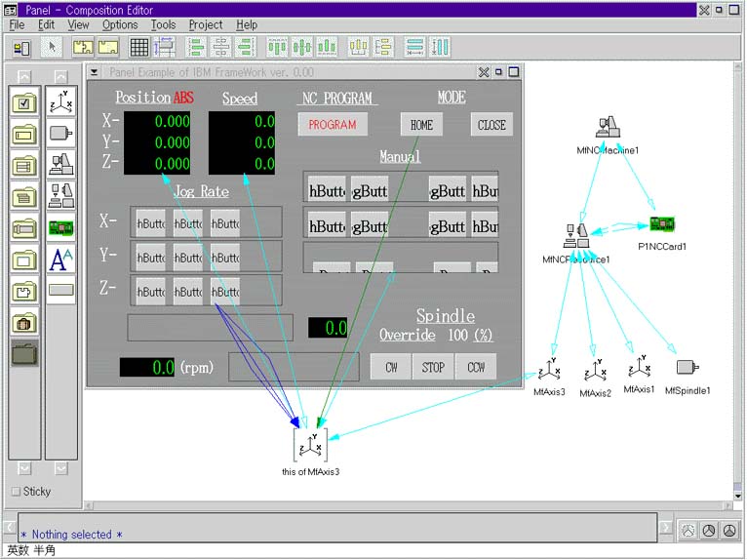Select the green circuit card palette icon
This screenshot has height=560, width=747.
tap(60, 227)
